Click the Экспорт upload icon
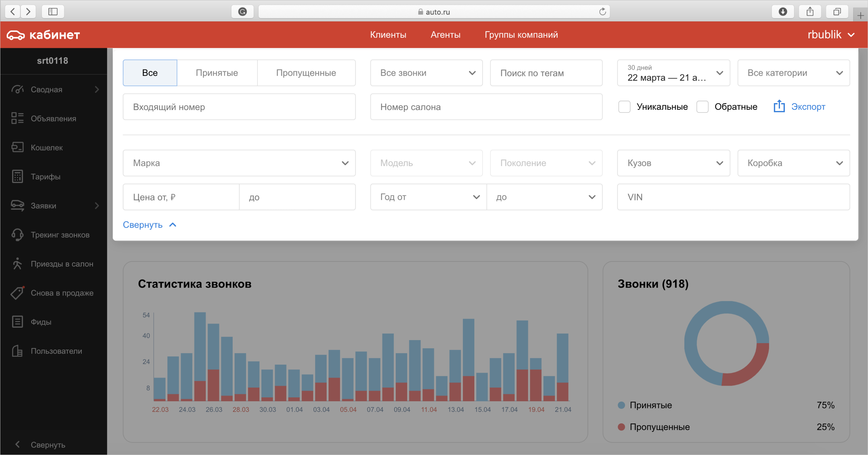Image resolution: width=868 pixels, height=455 pixels. [x=779, y=106]
